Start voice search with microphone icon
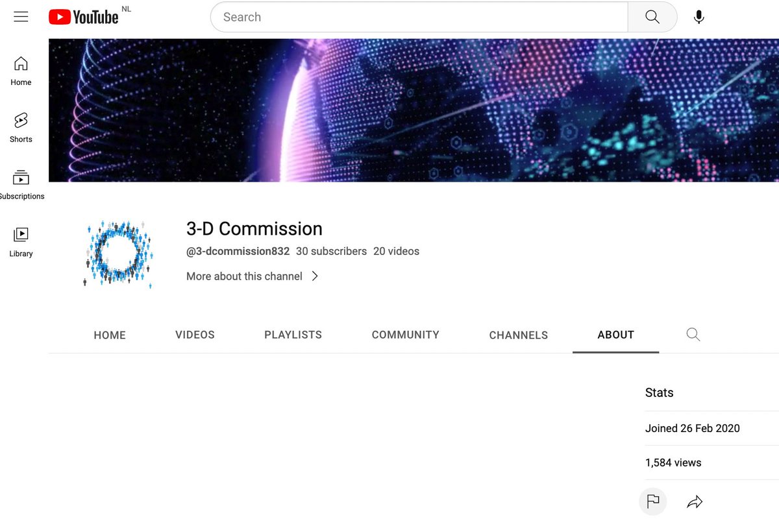 [x=699, y=18]
